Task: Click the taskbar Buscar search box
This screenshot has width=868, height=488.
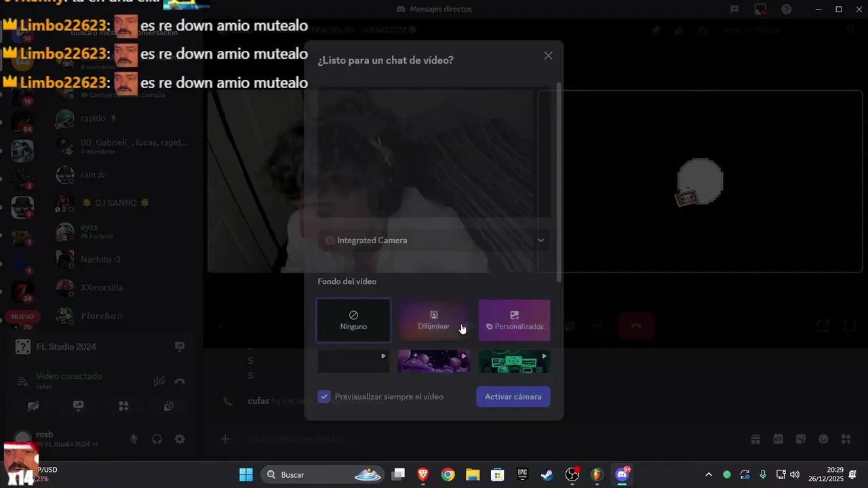Action: coord(322,474)
